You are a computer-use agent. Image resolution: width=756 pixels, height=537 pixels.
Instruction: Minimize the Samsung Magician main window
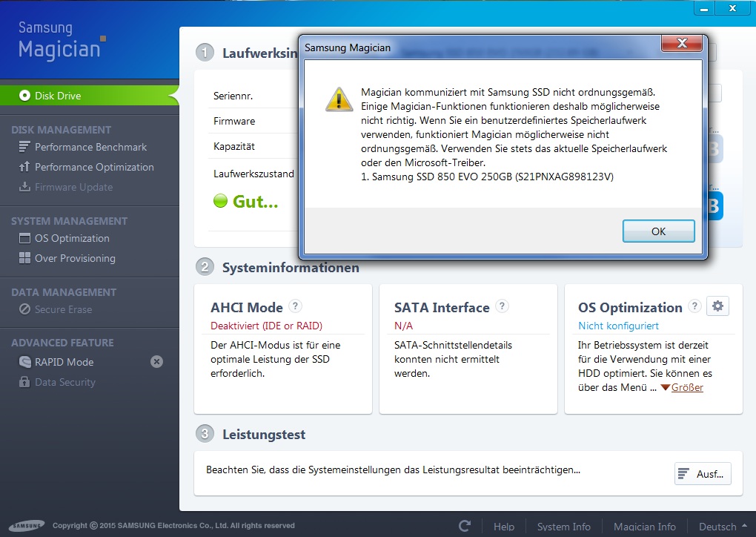pos(704,8)
